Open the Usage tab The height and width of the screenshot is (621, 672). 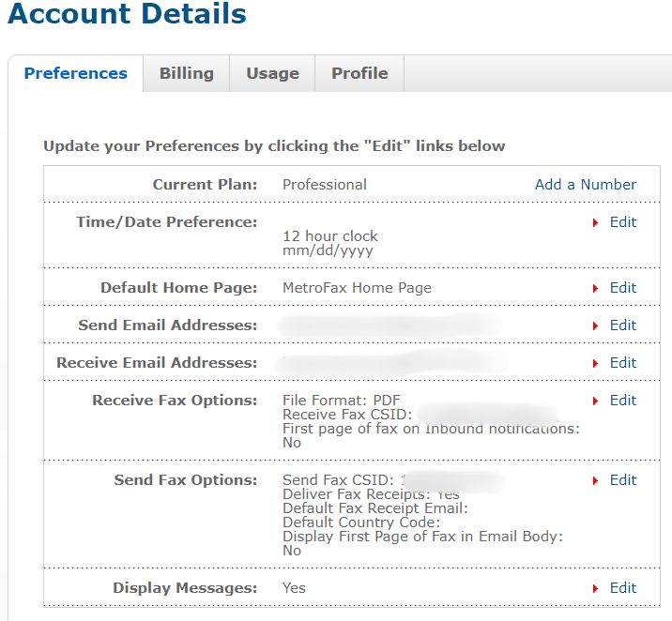click(272, 73)
